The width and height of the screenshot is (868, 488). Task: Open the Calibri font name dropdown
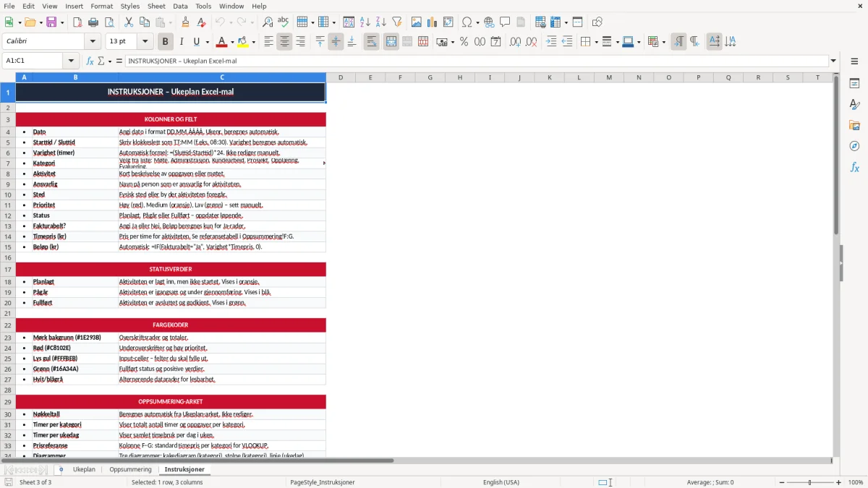coord(93,42)
